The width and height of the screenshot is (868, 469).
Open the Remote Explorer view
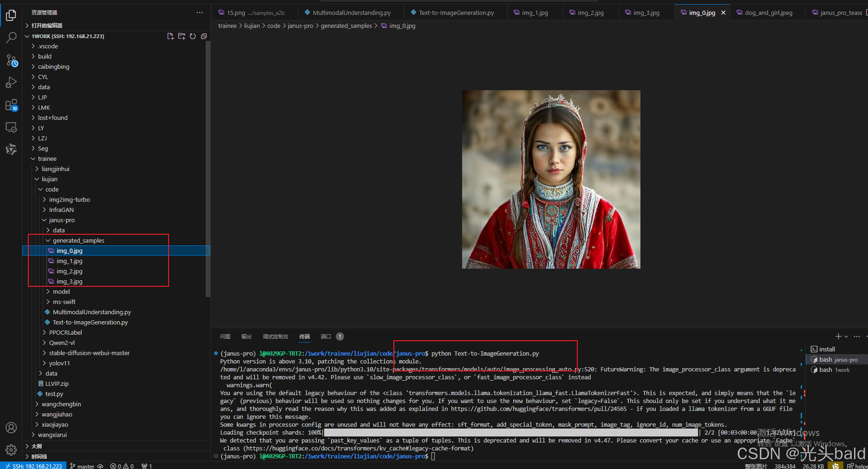coord(11,127)
